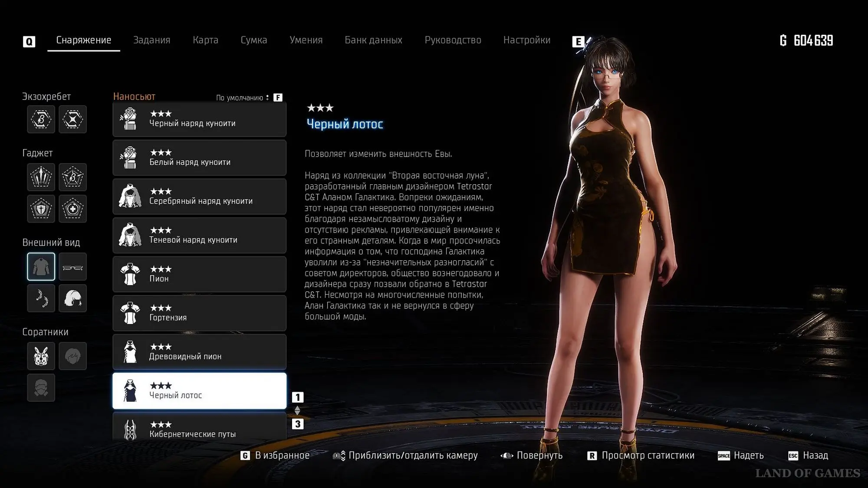Click outfit icon of Черный наряд куноити
This screenshot has width=868, height=488.
[x=130, y=119]
